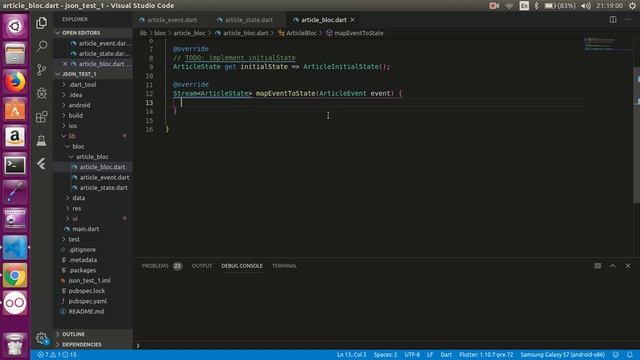
Task: Open the Source Control view
Action: [41, 70]
